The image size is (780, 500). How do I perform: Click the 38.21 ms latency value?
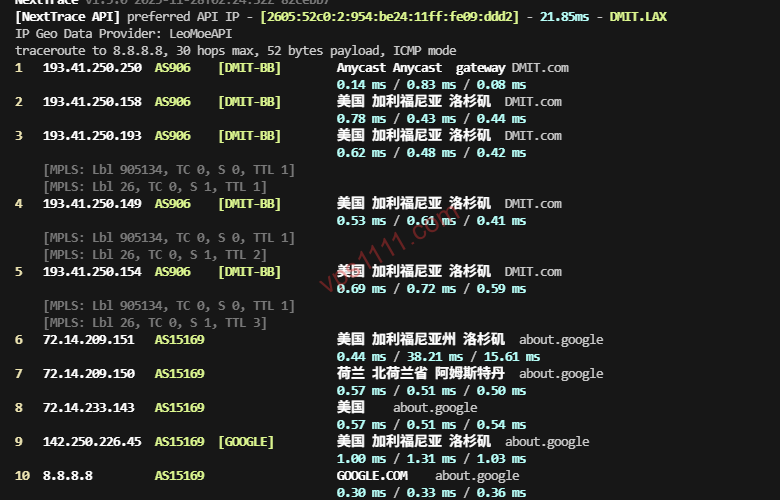click(435, 357)
